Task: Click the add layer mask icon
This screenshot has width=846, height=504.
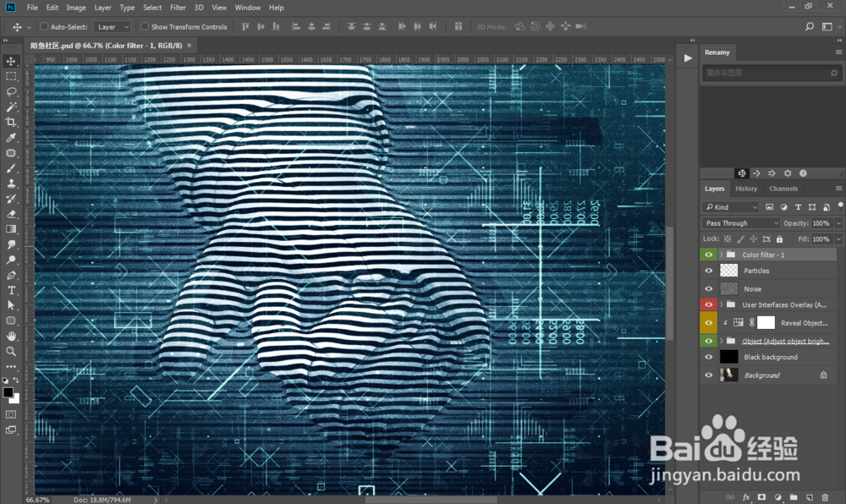Action: (762, 497)
